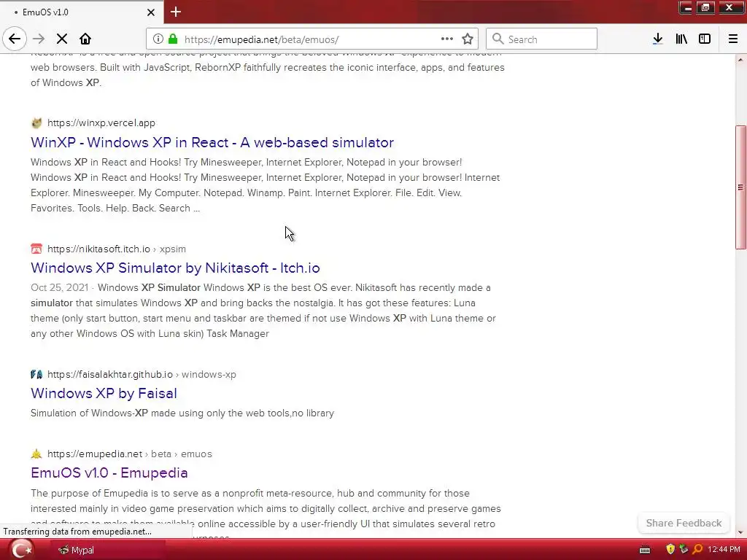Click the emupedia.net result favicon
The width and height of the screenshot is (747, 560).
click(x=36, y=454)
